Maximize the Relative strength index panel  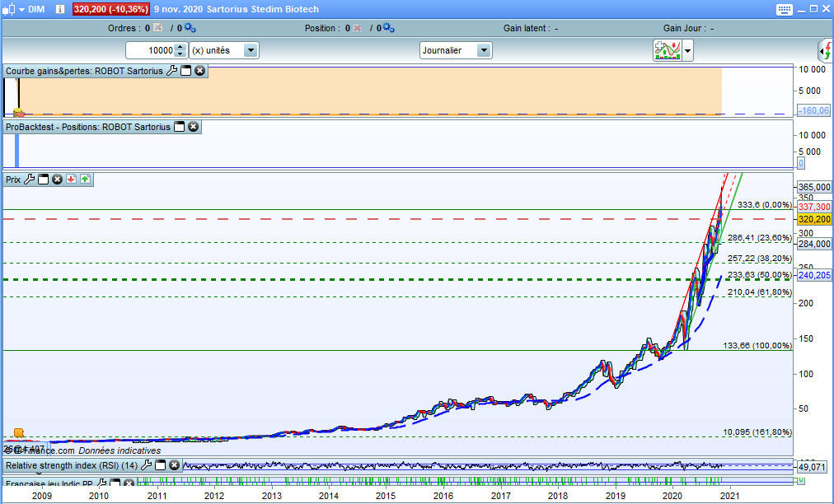160,465
